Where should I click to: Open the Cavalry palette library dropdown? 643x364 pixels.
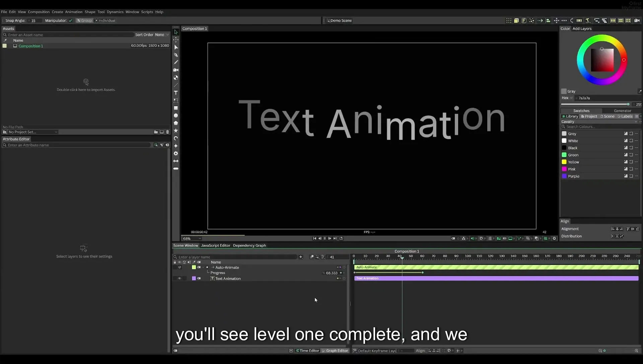coord(599,122)
